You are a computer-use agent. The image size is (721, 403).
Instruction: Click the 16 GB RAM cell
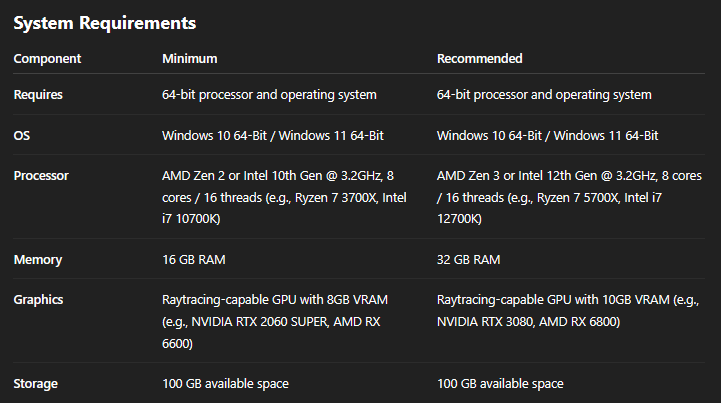pos(196,260)
